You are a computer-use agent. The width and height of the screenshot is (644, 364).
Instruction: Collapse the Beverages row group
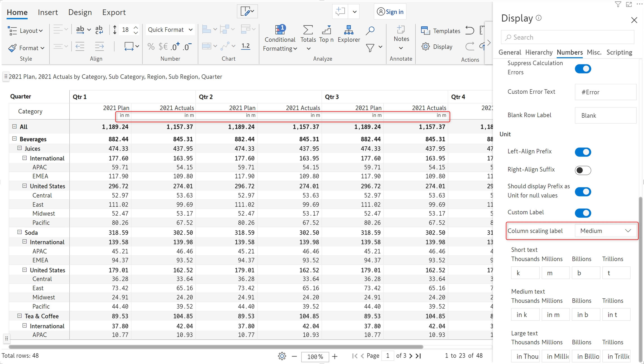[15, 139]
